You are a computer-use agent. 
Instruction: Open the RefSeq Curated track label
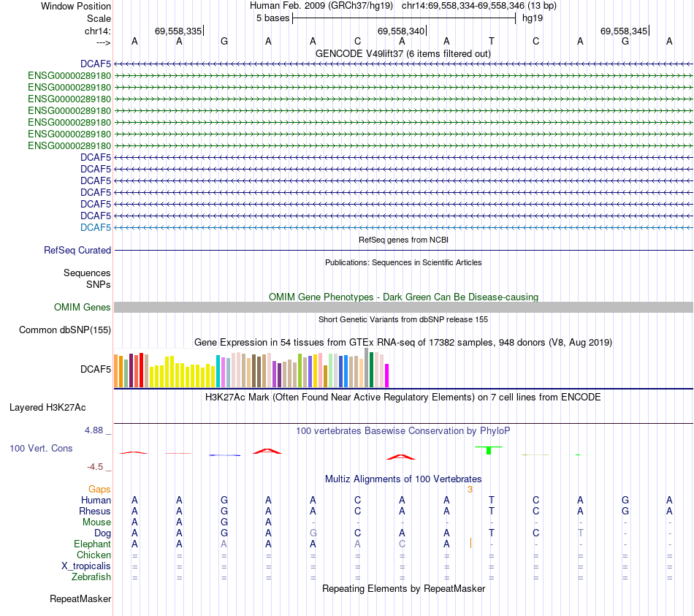point(77,250)
